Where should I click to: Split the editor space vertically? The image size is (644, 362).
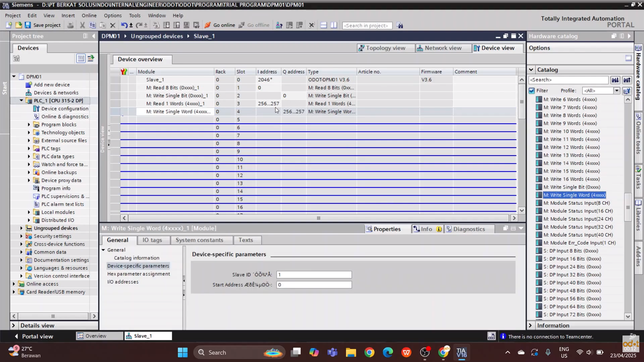pos(334,25)
